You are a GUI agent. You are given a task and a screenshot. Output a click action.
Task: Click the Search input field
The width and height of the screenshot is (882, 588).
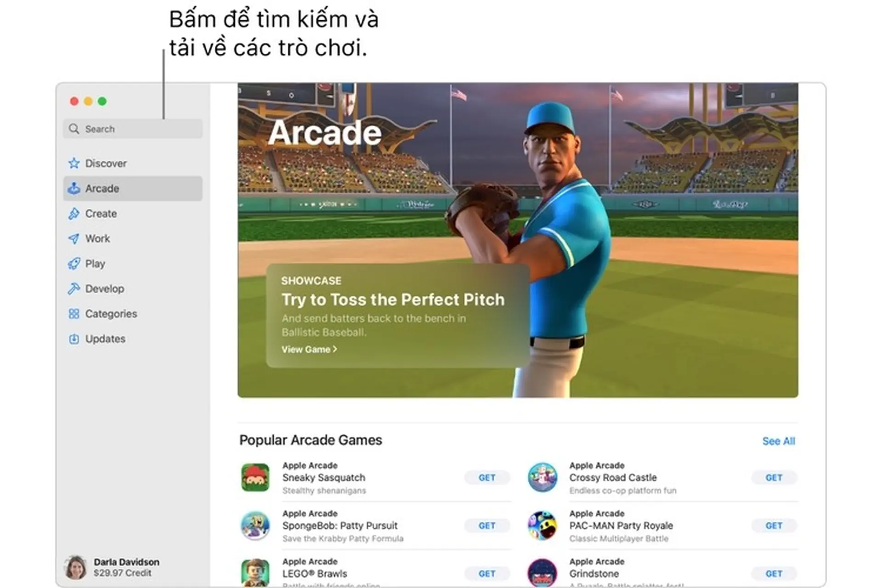133,129
